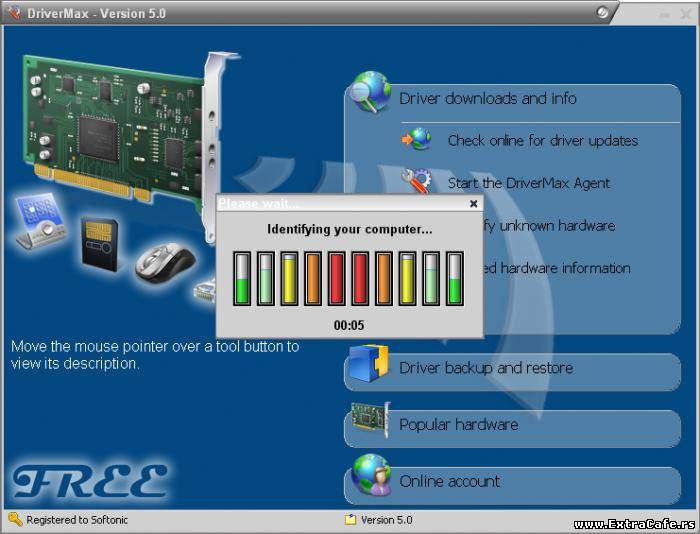Image resolution: width=700 pixels, height=534 pixels.
Task: Click the globe arrow driver updates icon
Action: click(417, 139)
